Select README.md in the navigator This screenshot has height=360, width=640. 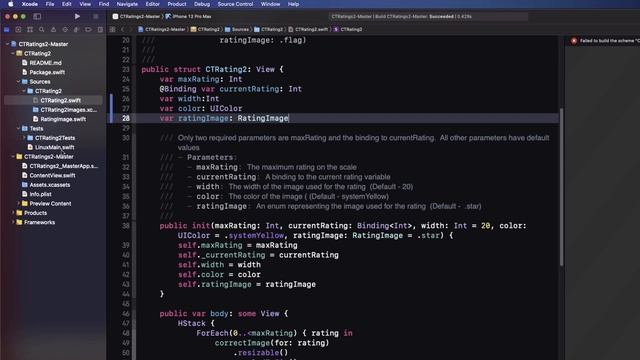[x=45, y=63]
